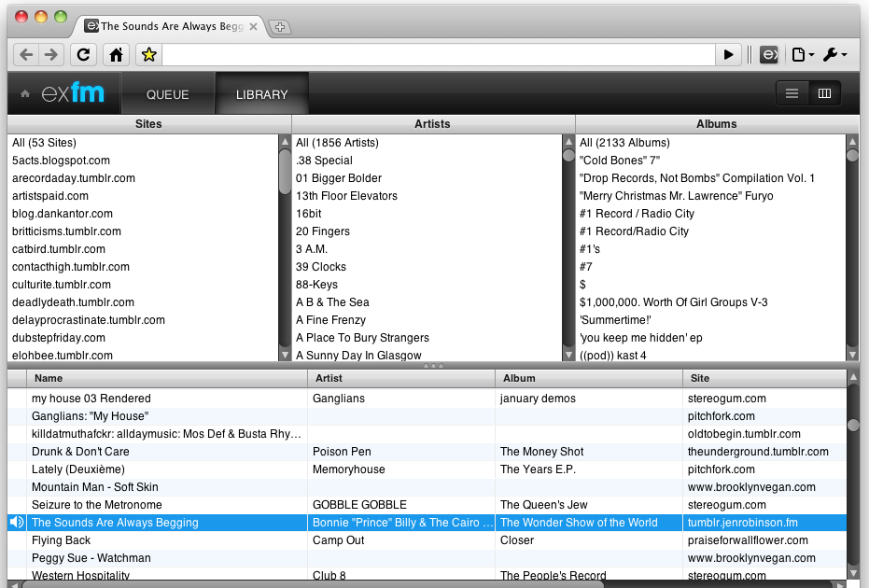This screenshot has width=869, height=588.
Task: Open the LIBRARY tab
Action: click(x=261, y=94)
